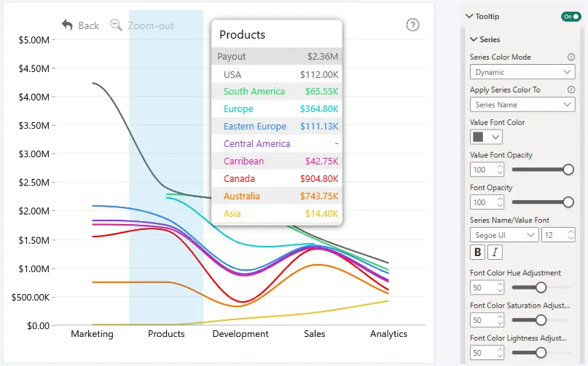
Task: Click South America tooltip row
Action: pyautogui.click(x=277, y=92)
